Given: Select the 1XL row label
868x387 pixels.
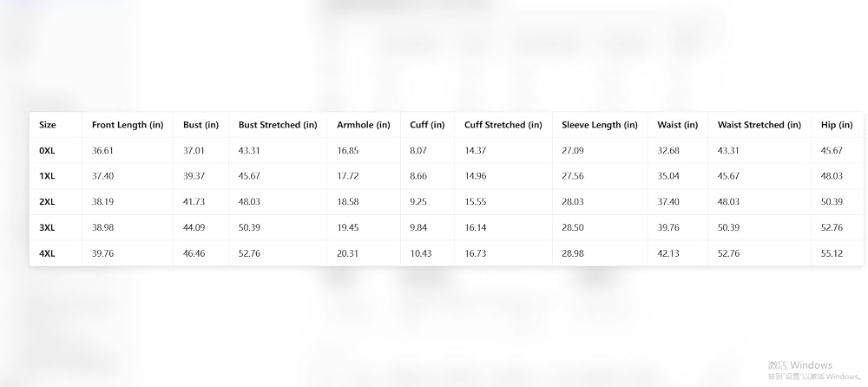Looking at the screenshot, I should pyautogui.click(x=47, y=176).
